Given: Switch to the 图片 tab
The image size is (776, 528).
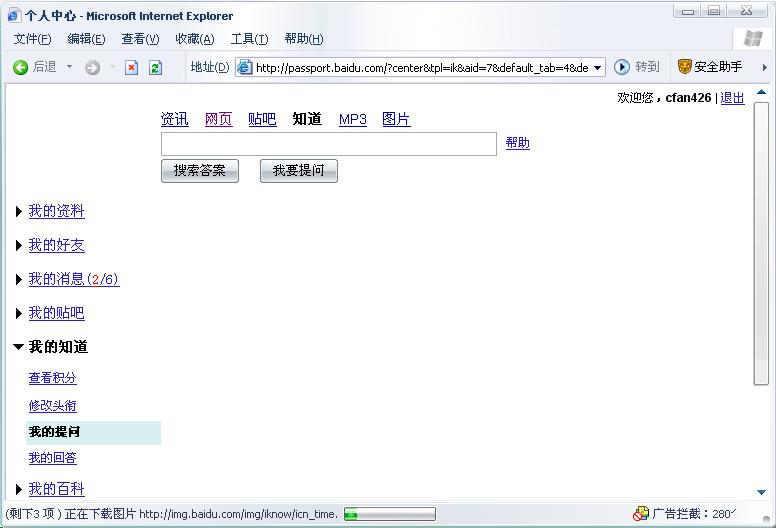Looking at the screenshot, I should 396,119.
